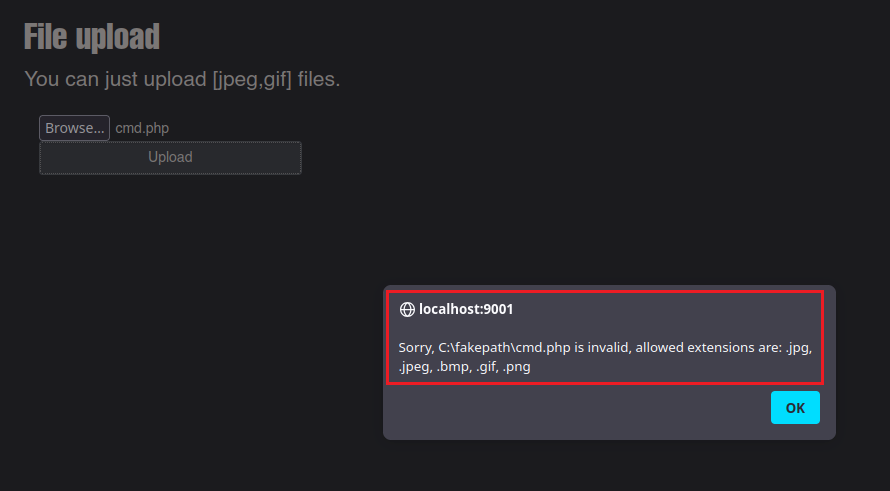Click the .jpg extension in the alert
Image resolution: width=890 pixels, height=491 pixels.
[799, 348]
